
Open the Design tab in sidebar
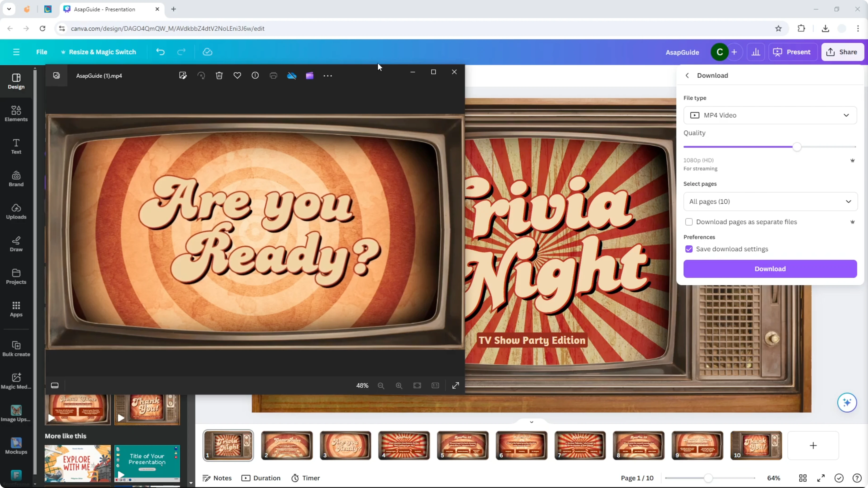point(16,81)
